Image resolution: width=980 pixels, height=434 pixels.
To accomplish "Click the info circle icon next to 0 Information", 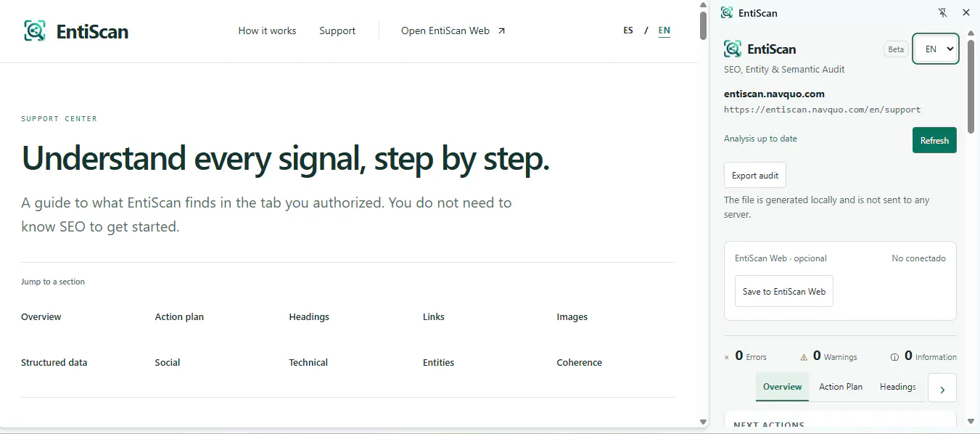I will pos(895,357).
